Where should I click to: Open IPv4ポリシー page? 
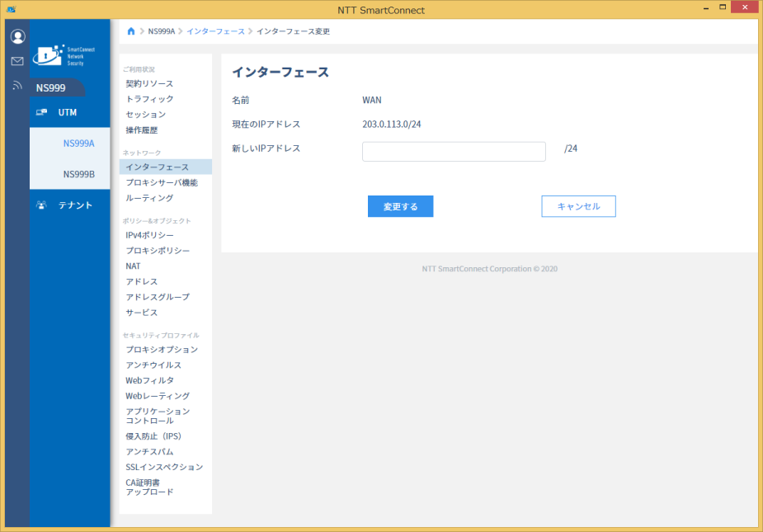[149, 235]
